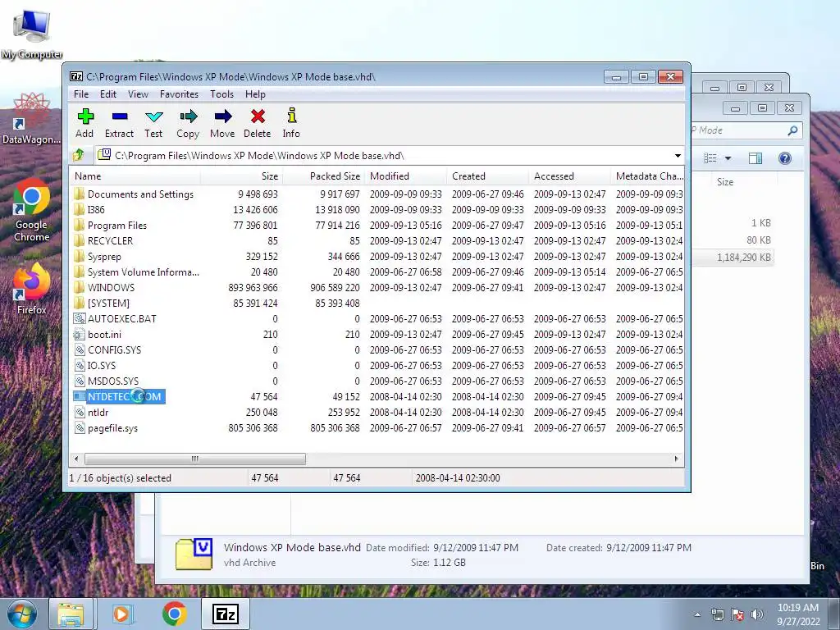Sort by Metadata Changed column
Viewport: 840px width, 630px height.
tap(648, 176)
